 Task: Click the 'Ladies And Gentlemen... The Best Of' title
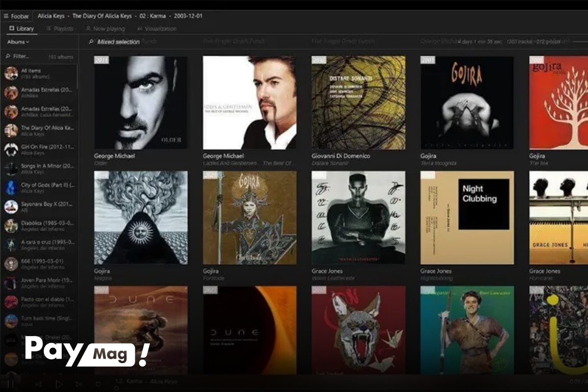(250, 163)
